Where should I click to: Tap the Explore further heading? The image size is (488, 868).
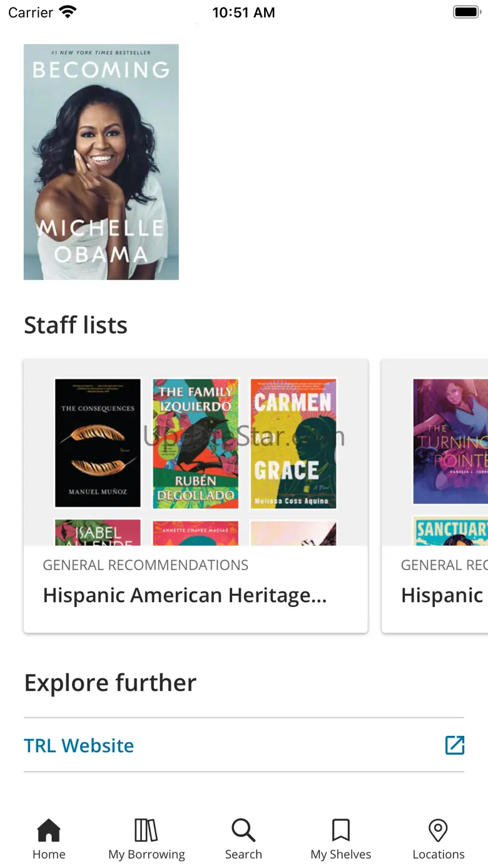tap(110, 683)
